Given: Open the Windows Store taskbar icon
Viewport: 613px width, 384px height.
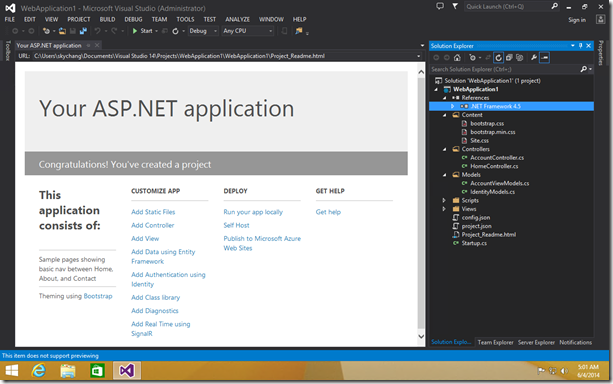Looking at the screenshot, I should 97,370.
